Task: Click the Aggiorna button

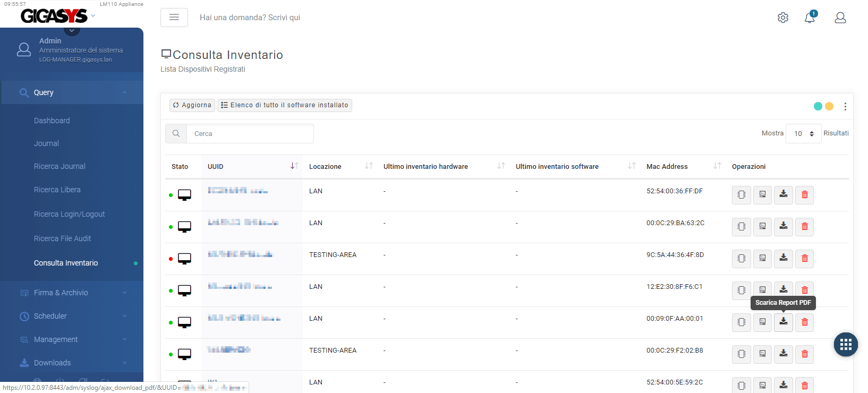Action: tap(192, 105)
